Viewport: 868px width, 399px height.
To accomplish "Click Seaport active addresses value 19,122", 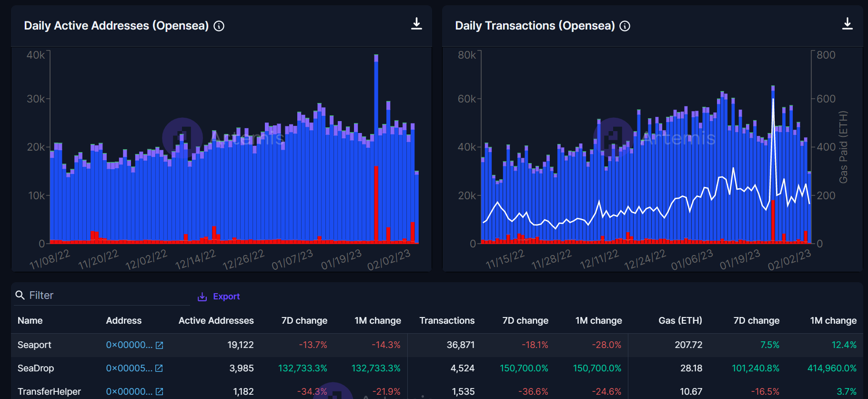I will 241,345.
